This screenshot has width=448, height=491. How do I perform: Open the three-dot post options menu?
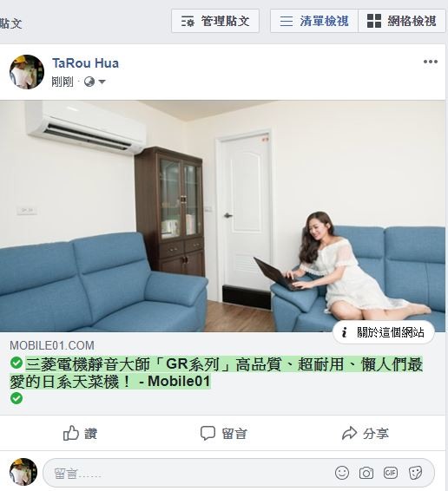[430, 62]
